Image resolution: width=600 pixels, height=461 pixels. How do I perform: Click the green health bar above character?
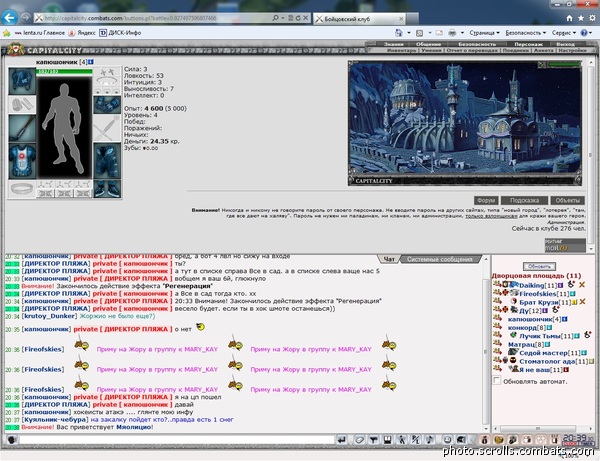(64, 72)
